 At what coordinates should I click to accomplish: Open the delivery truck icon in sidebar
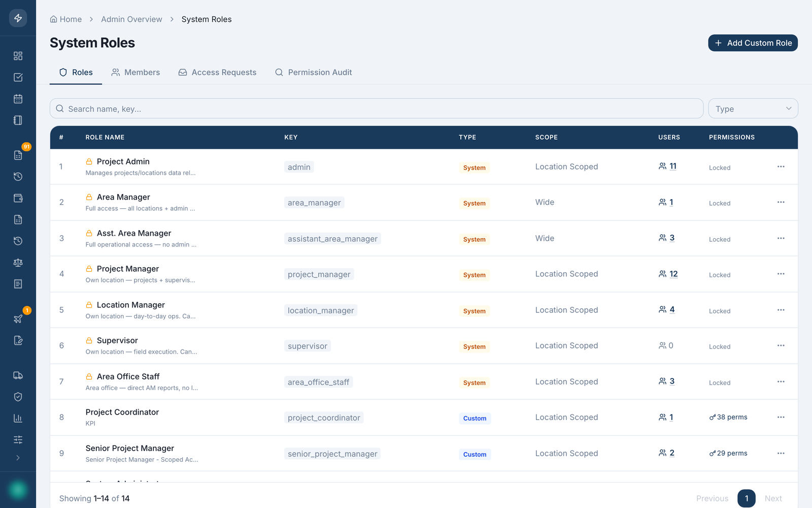[x=18, y=375]
